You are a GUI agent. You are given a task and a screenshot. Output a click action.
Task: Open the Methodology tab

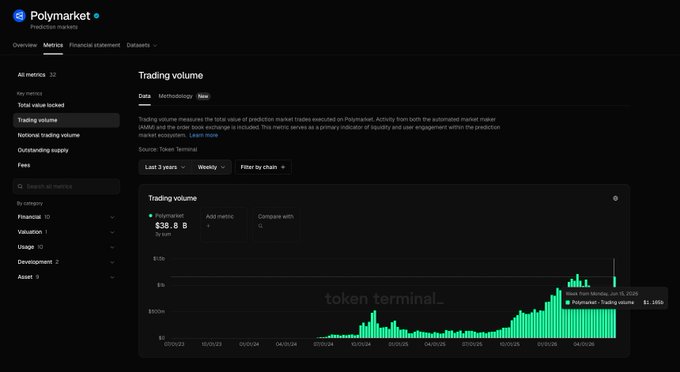175,96
